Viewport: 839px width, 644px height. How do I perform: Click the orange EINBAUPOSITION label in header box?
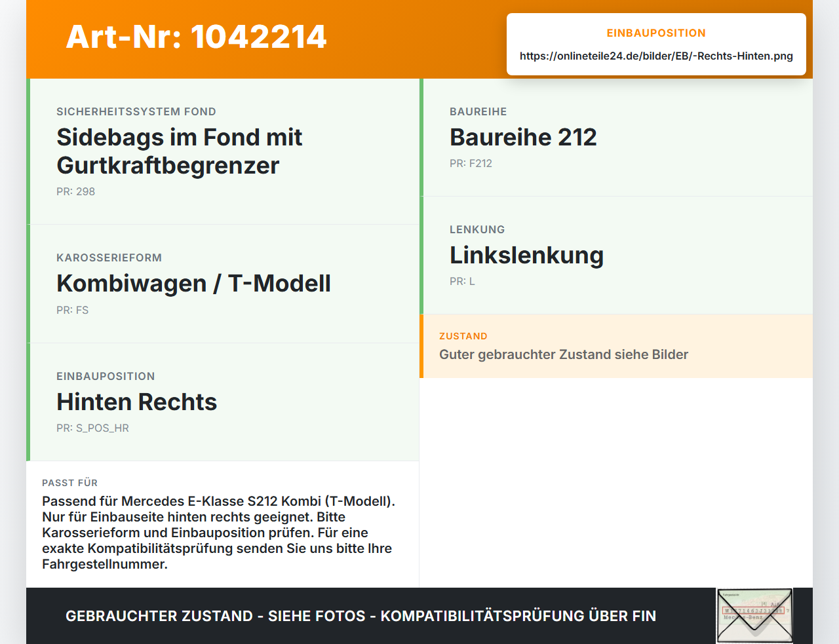pyautogui.click(x=656, y=33)
